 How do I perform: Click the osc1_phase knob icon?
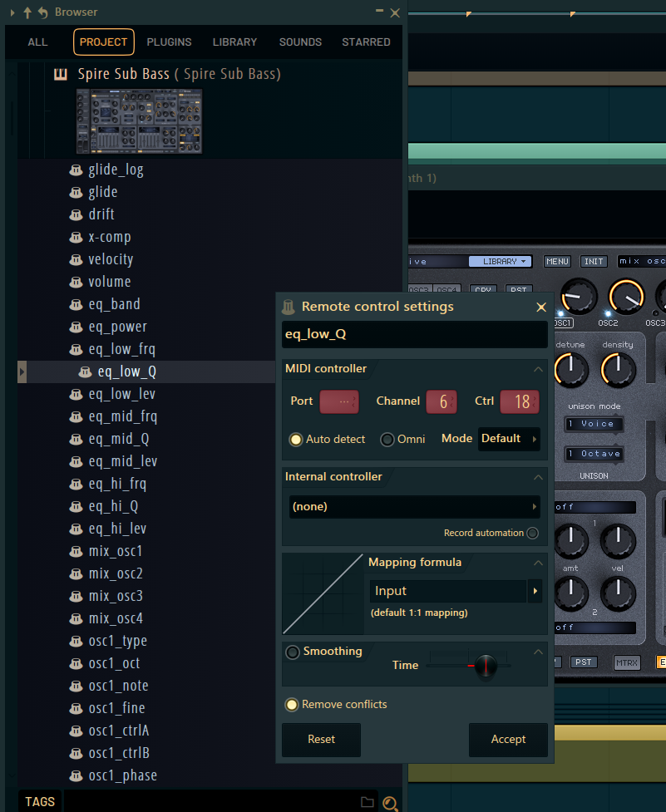click(x=76, y=775)
